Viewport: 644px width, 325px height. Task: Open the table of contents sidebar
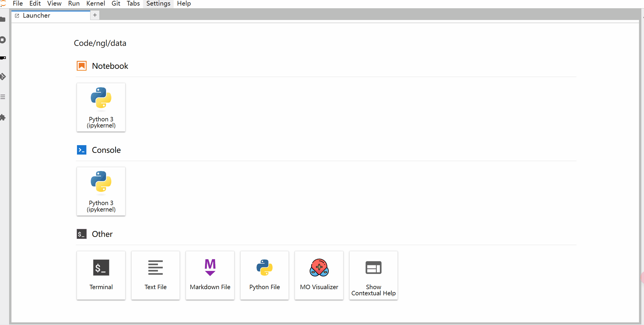pos(3,97)
